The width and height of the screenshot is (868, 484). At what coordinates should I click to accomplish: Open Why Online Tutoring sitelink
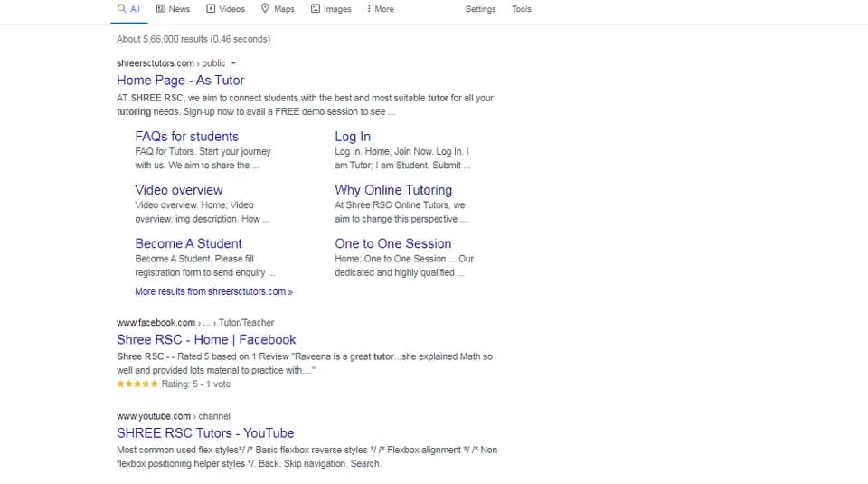coord(393,190)
